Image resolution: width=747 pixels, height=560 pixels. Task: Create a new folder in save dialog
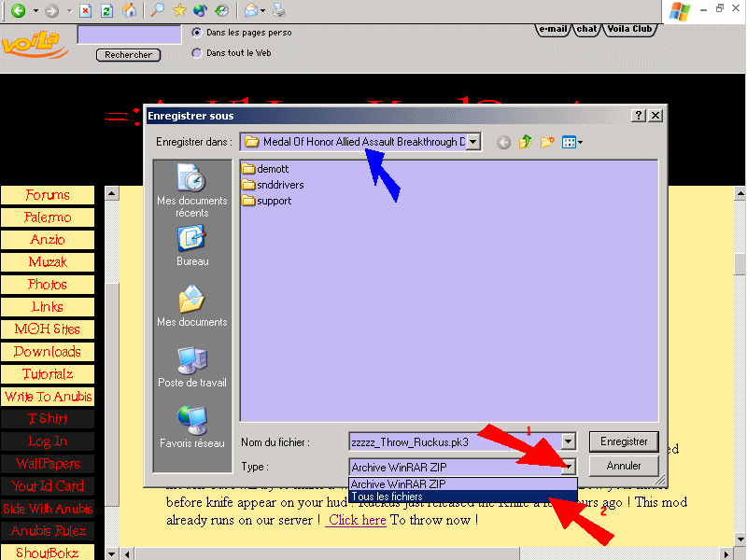547,142
